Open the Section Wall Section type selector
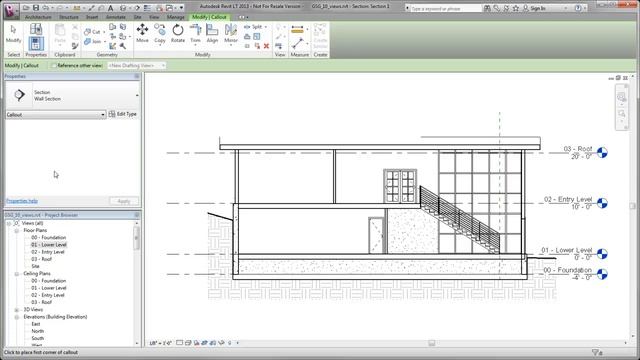 (x=72, y=95)
